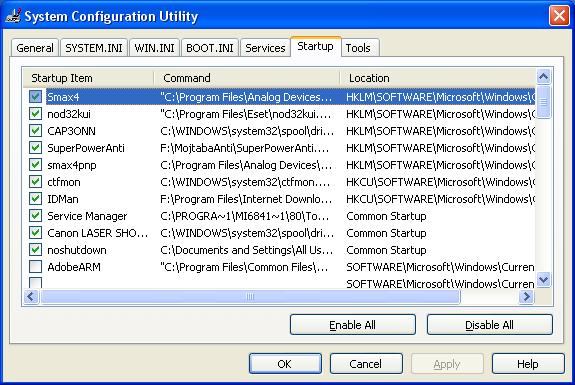Select the SuperPowerAnti item name
This screenshot has width=575, height=385.
click(86, 148)
